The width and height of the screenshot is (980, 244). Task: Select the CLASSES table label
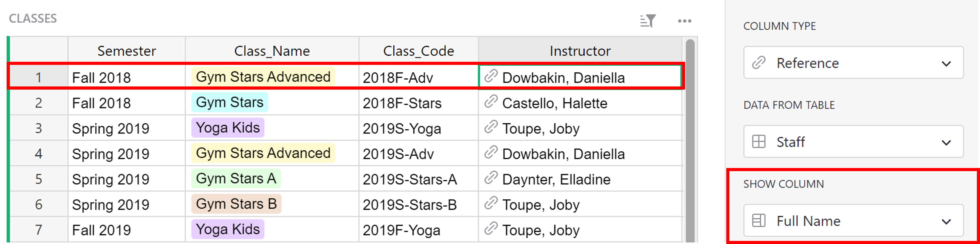(32, 18)
